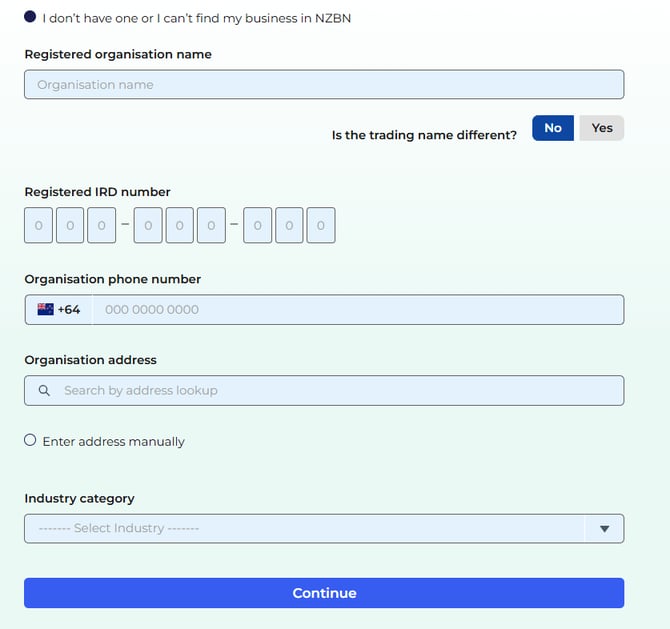Click the last IRD number digit box

click(320, 226)
